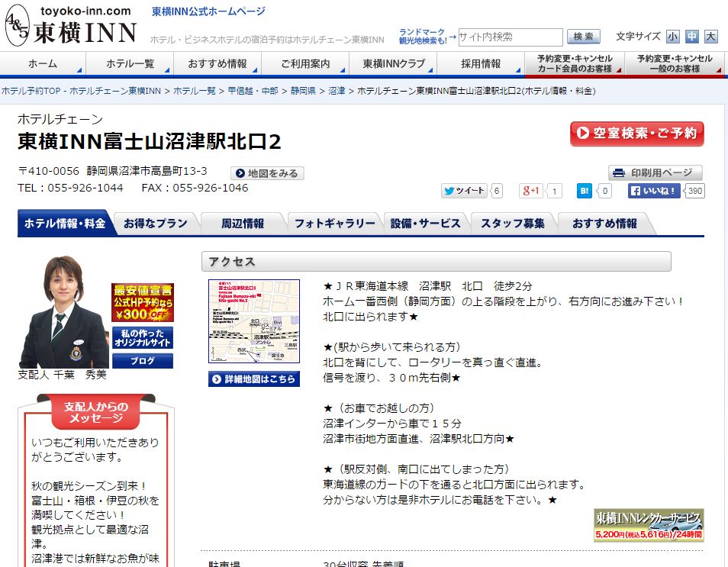Click the 支配人からのメッセージ heading

pyautogui.click(x=96, y=412)
